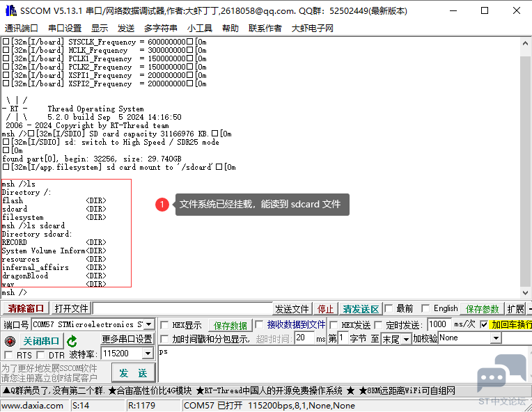Viewport: 532px width, 412px height.
Task: Click the 更多串口设置 button
Action: click(x=127, y=339)
